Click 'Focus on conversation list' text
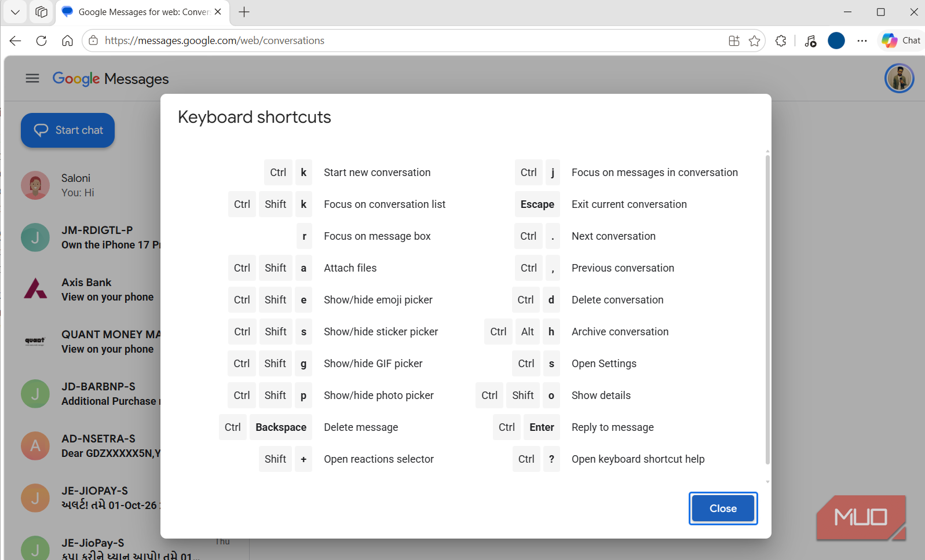 [385, 204]
